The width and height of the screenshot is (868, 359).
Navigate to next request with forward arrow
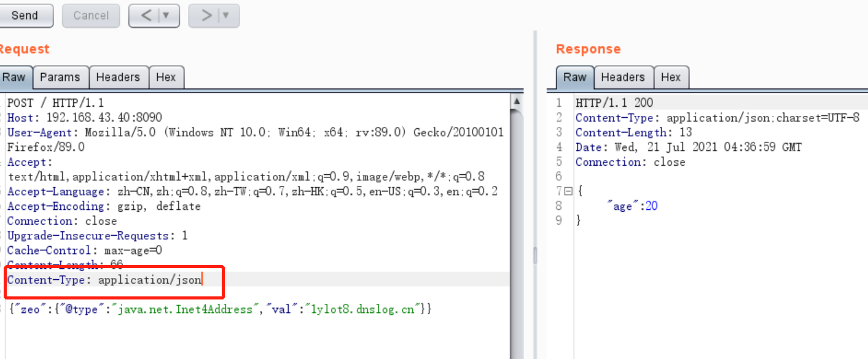(x=206, y=15)
